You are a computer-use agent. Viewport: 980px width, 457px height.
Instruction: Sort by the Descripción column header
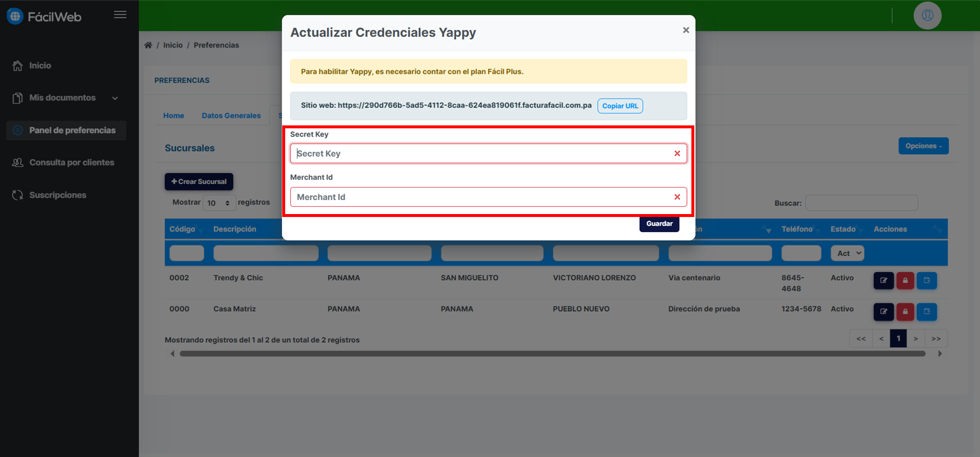pyautogui.click(x=235, y=229)
